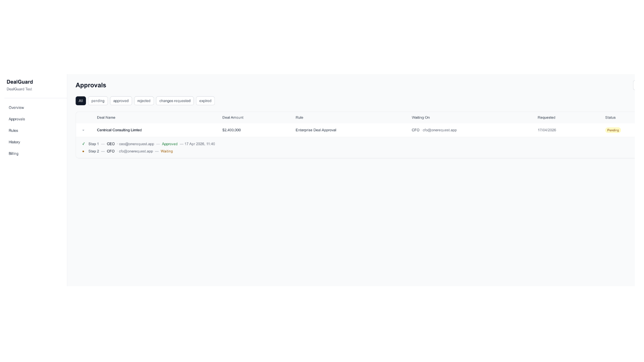644x362 pixels.
Task: Click the Rule column header
Action: [x=299, y=118]
